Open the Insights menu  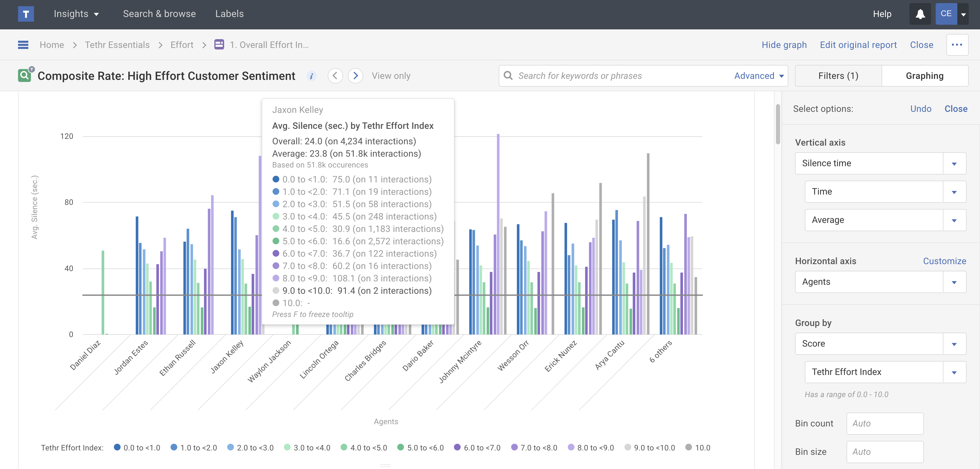click(x=76, y=14)
